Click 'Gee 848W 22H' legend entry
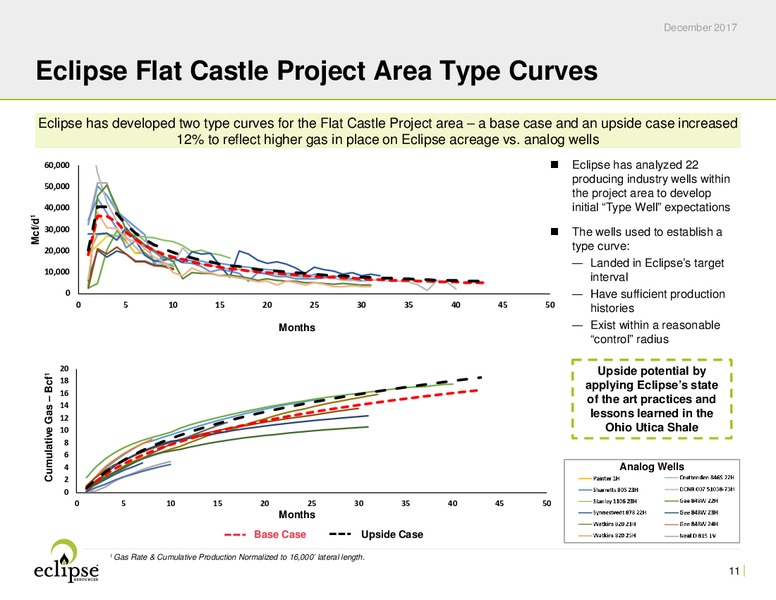 point(699,500)
